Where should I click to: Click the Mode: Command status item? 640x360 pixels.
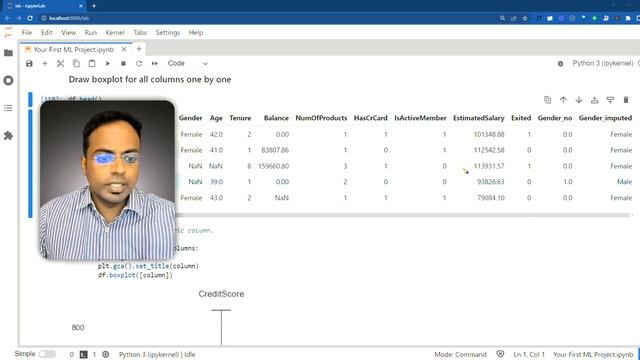point(460,354)
